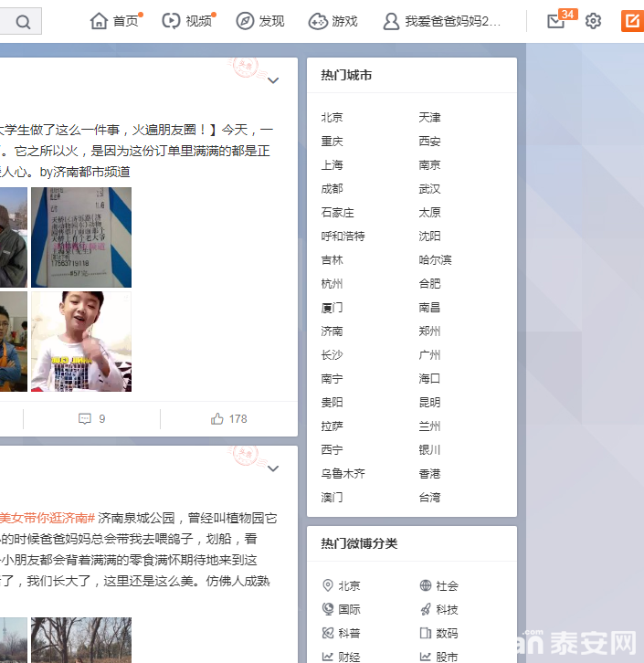644x663 pixels.
Task: Open the 视频 video tab
Action: 187,21
